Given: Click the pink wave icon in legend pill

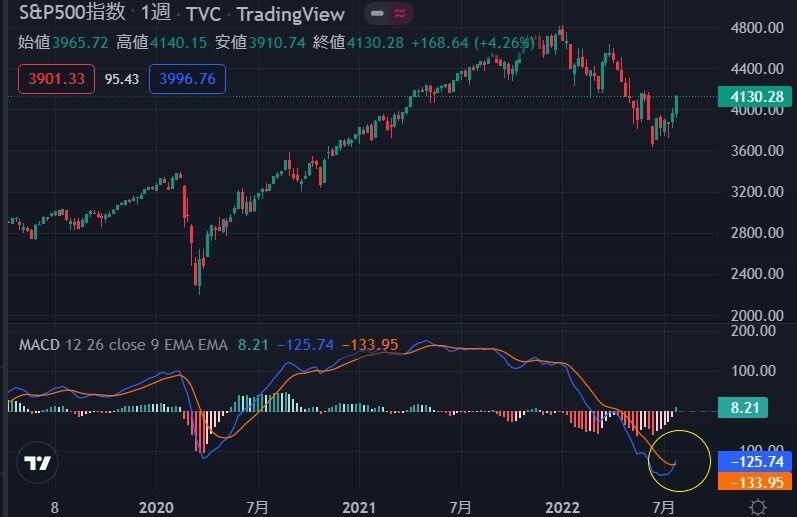Looking at the screenshot, I should point(401,14).
